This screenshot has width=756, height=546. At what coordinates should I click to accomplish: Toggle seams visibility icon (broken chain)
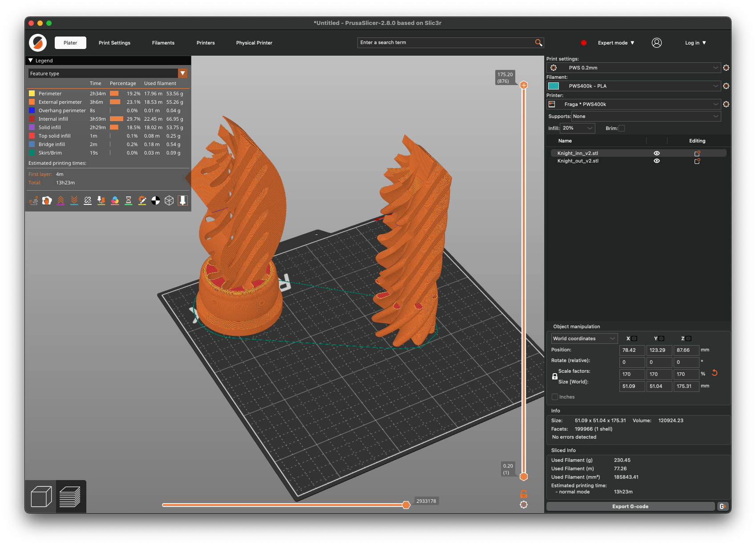(x=88, y=201)
